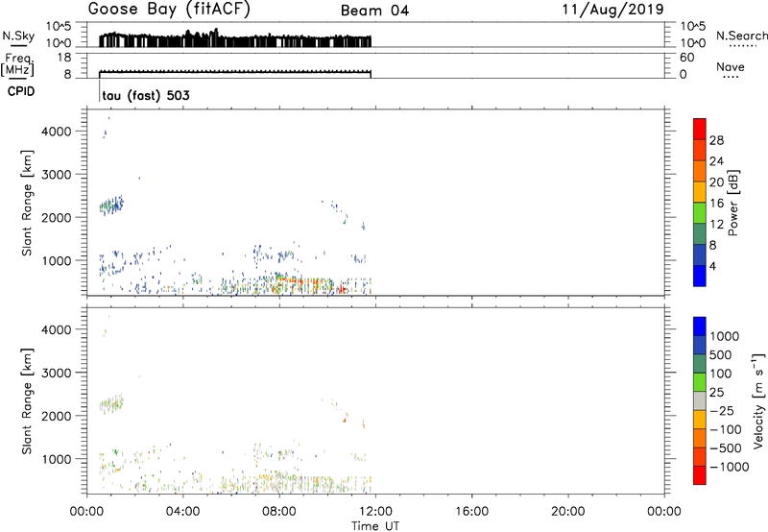
Task: Click the "Freq. [MHz]" label
Action: point(18,64)
